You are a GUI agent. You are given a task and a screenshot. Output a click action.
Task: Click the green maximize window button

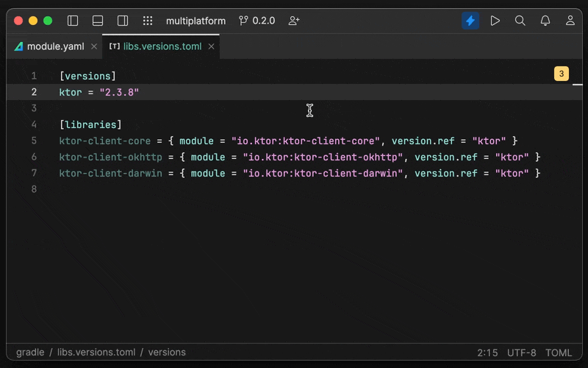48,21
